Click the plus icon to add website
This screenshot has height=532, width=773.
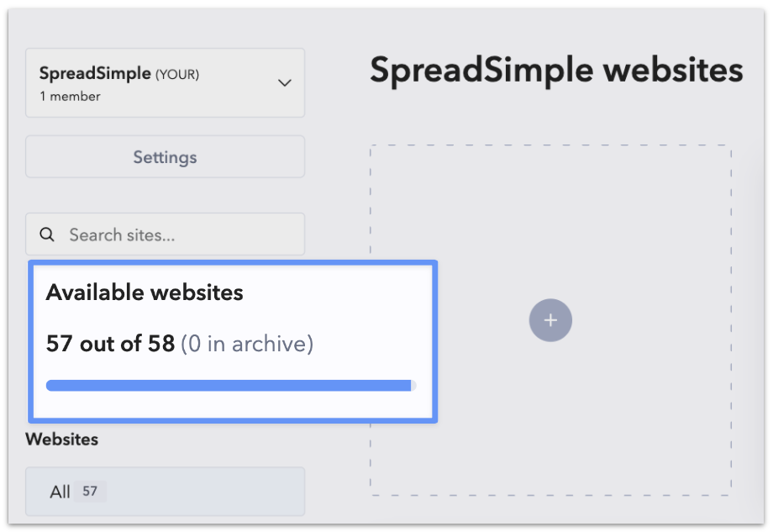click(550, 320)
